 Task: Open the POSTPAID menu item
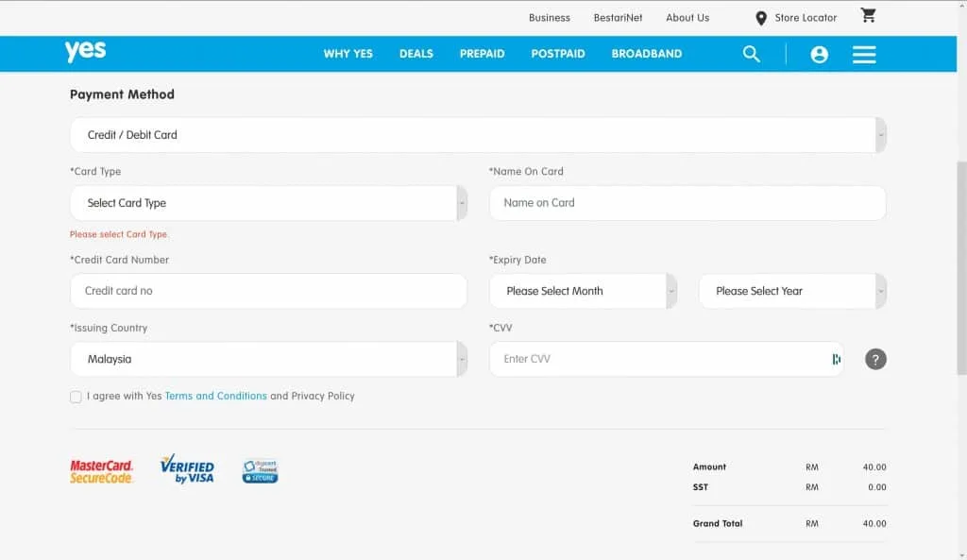[557, 54]
